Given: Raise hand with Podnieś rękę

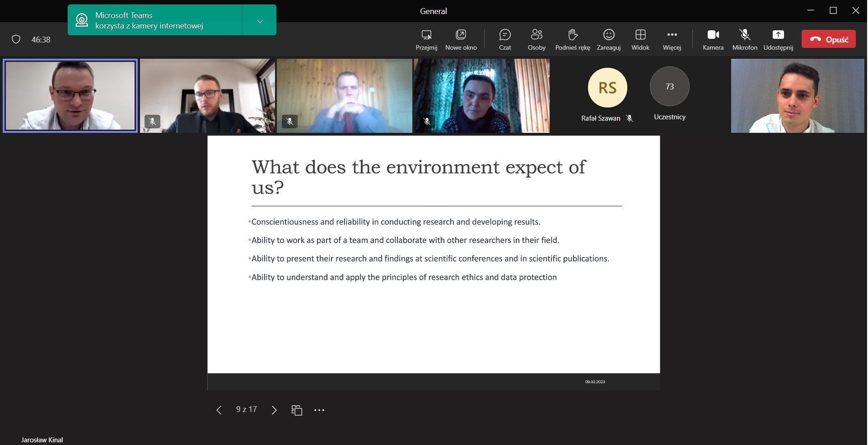Looking at the screenshot, I should [x=572, y=39].
